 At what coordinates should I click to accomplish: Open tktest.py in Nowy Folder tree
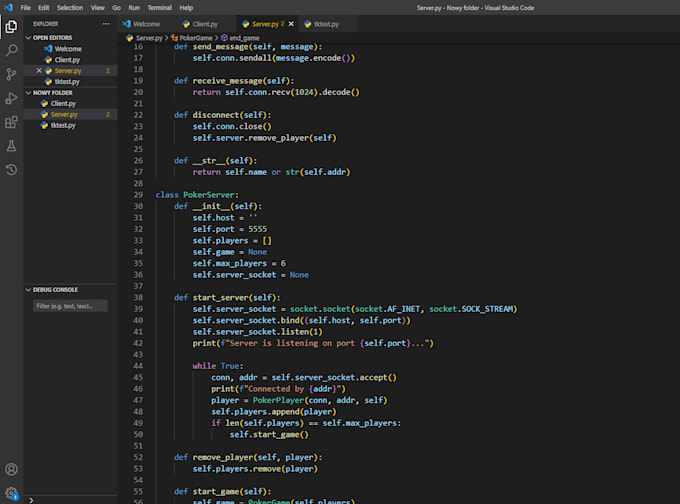pos(70,125)
